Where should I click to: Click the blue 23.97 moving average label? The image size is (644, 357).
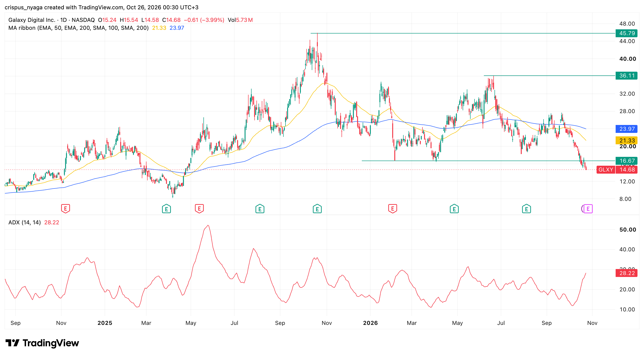(x=627, y=129)
